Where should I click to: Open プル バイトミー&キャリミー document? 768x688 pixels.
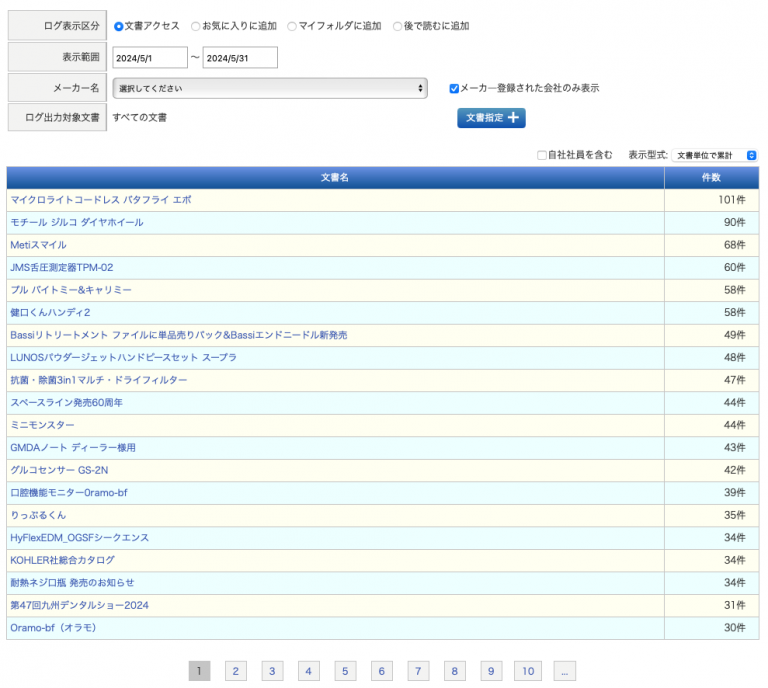pos(71,290)
